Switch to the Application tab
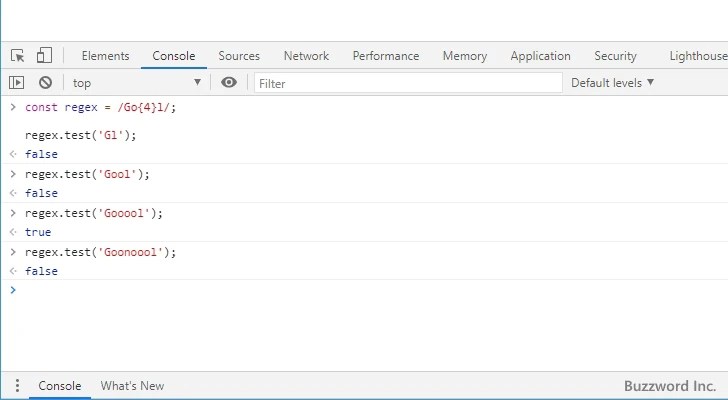Screen dimensions: 728x400 click(540, 56)
